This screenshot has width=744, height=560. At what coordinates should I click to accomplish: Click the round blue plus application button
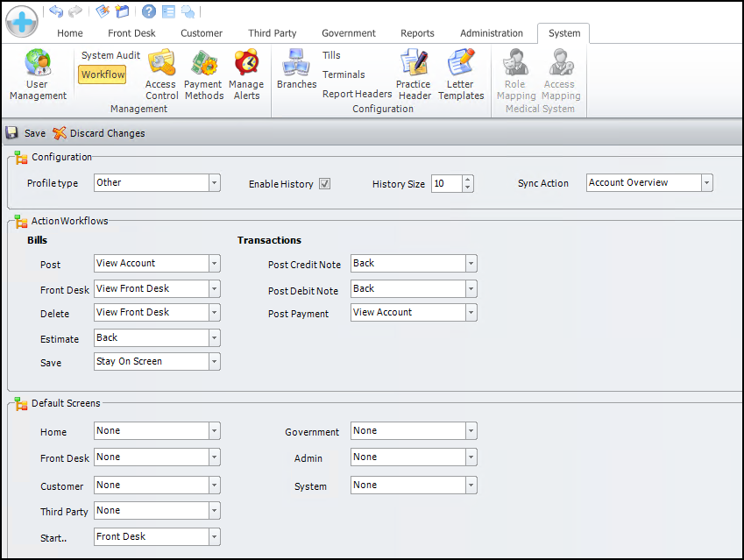pos(22,21)
